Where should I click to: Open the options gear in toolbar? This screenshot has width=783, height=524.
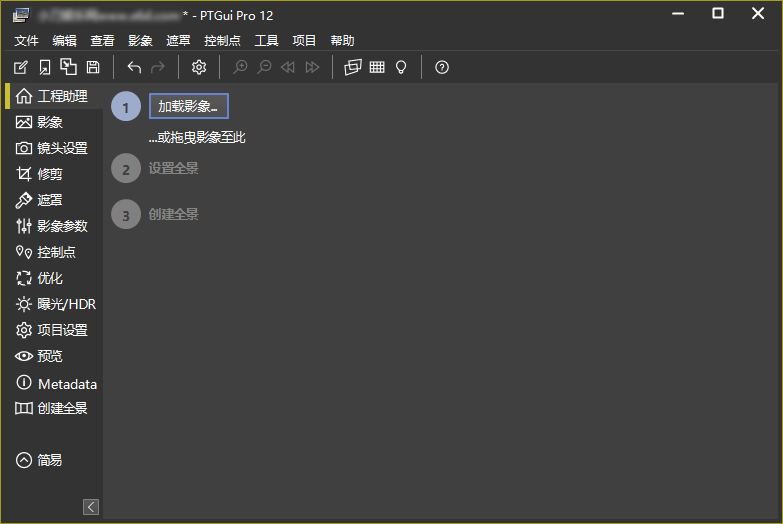(x=199, y=67)
